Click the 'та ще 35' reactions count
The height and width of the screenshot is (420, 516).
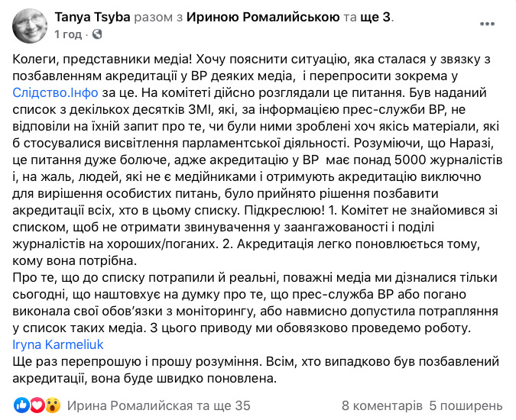tap(223, 405)
